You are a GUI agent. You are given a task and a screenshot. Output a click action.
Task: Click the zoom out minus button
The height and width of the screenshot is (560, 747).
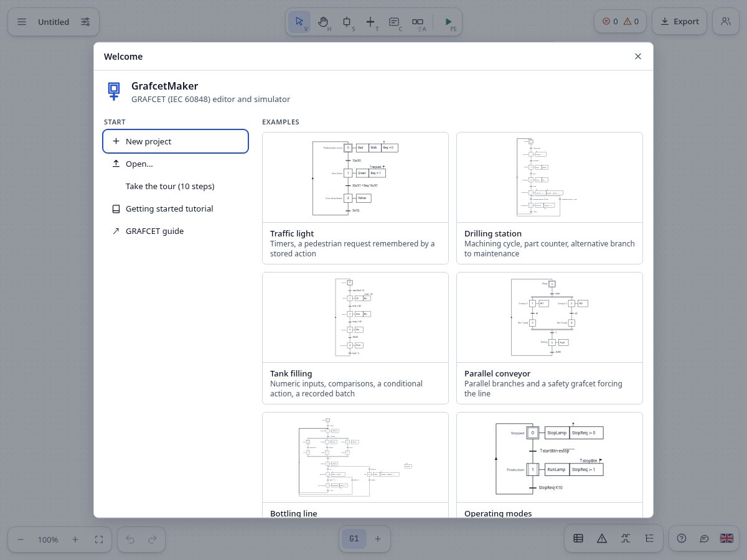point(21,539)
